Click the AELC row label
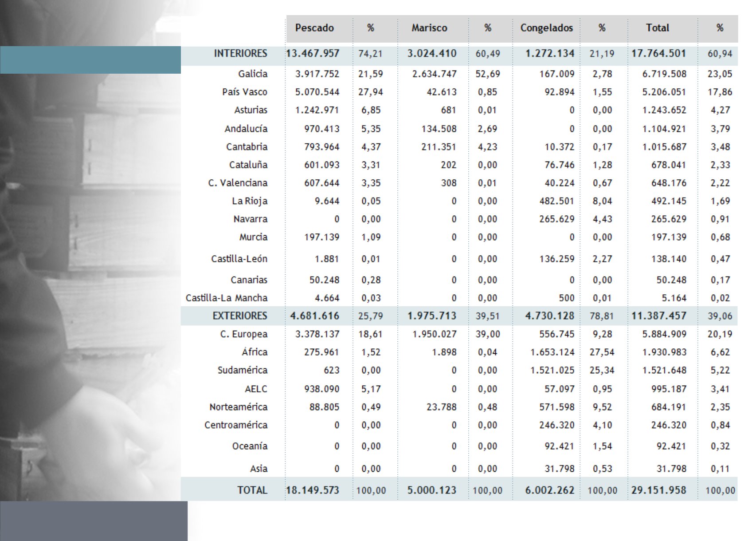 pos(256,389)
